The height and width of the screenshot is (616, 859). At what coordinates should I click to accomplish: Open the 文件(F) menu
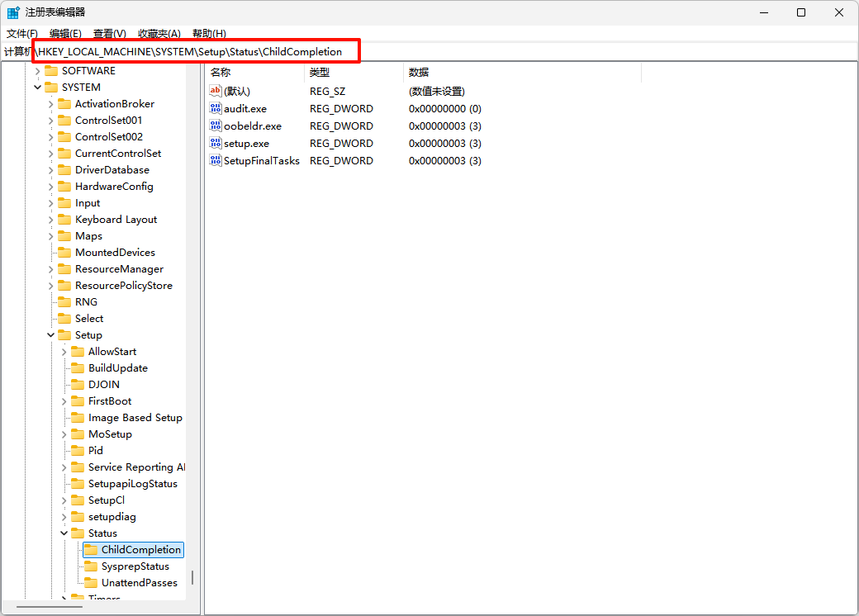coord(22,34)
